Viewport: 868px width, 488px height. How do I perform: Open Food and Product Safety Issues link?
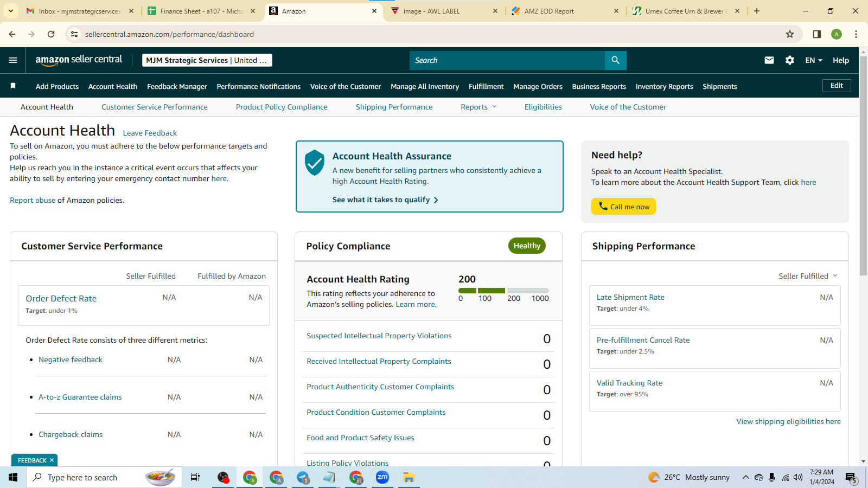point(360,438)
